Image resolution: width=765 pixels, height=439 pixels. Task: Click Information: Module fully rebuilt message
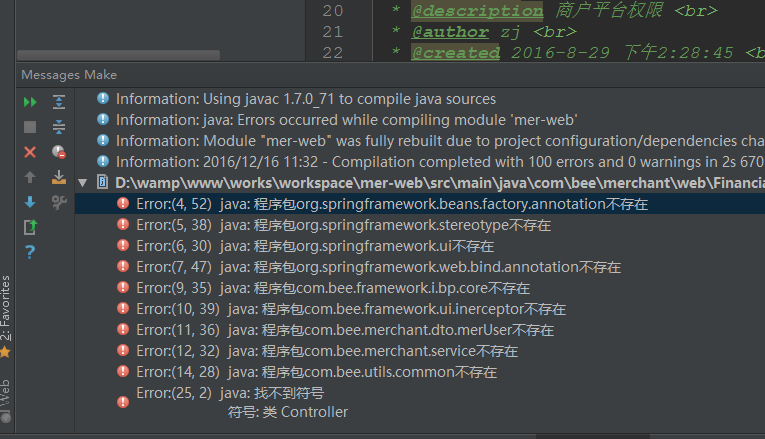tap(440, 141)
